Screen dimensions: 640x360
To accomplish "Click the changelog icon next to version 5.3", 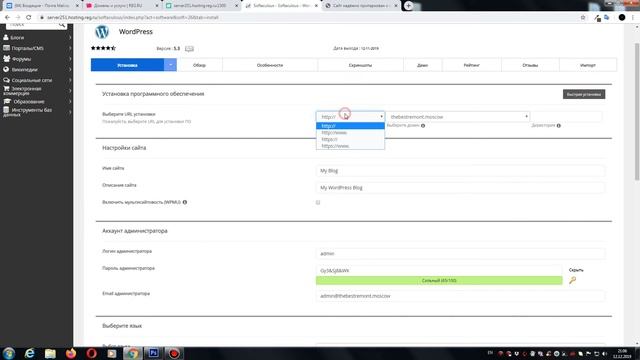I will click(189, 49).
